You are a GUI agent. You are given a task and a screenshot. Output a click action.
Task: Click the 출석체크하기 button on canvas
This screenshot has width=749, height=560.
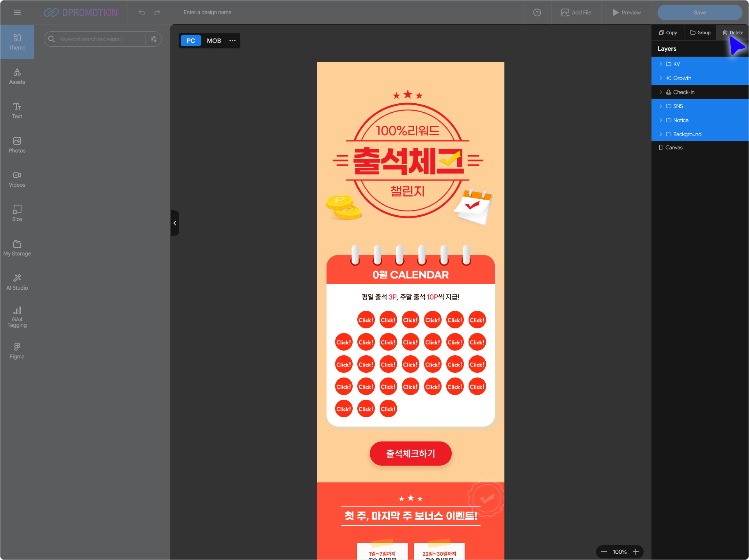tap(411, 454)
